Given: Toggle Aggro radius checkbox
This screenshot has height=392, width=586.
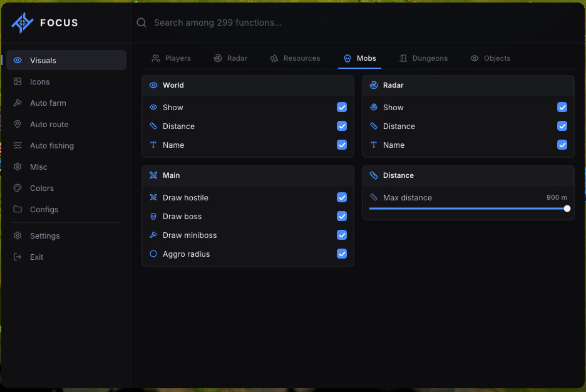Looking at the screenshot, I should click(x=342, y=254).
